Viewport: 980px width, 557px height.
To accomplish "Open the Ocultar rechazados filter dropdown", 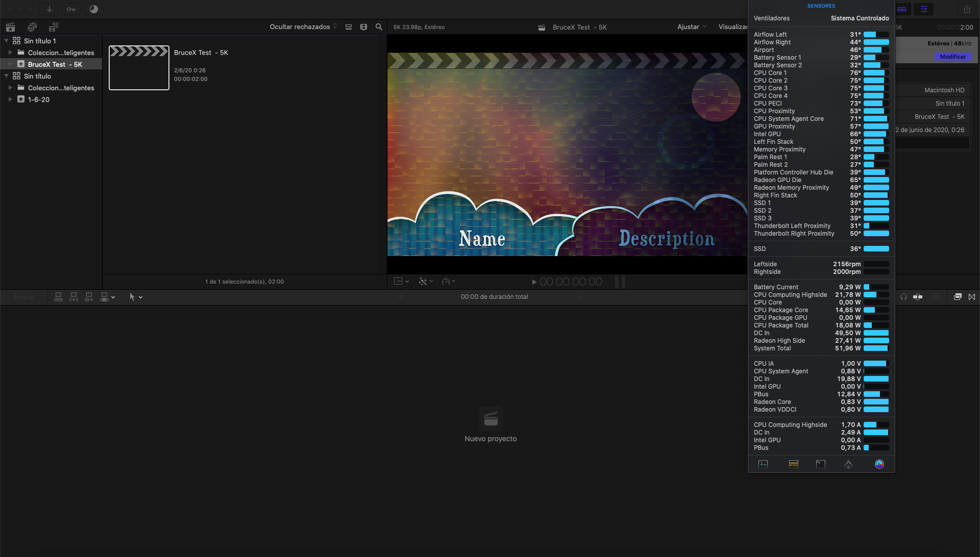I will [303, 27].
